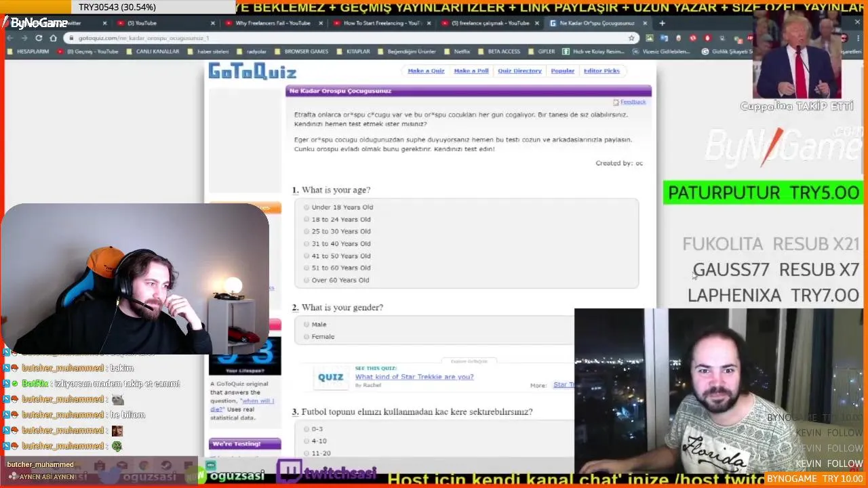This screenshot has width=868, height=488.
Task: Open the 'Quiz Directory' menu item
Action: [x=519, y=70]
